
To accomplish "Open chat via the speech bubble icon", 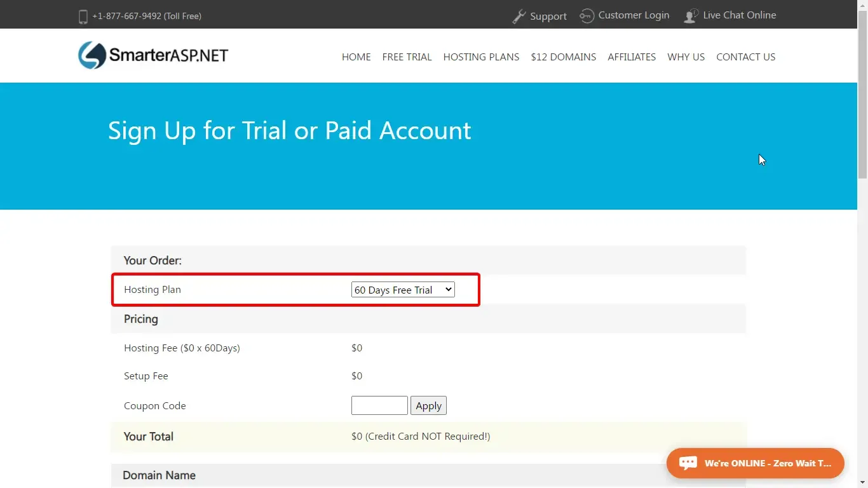I will coord(688,463).
